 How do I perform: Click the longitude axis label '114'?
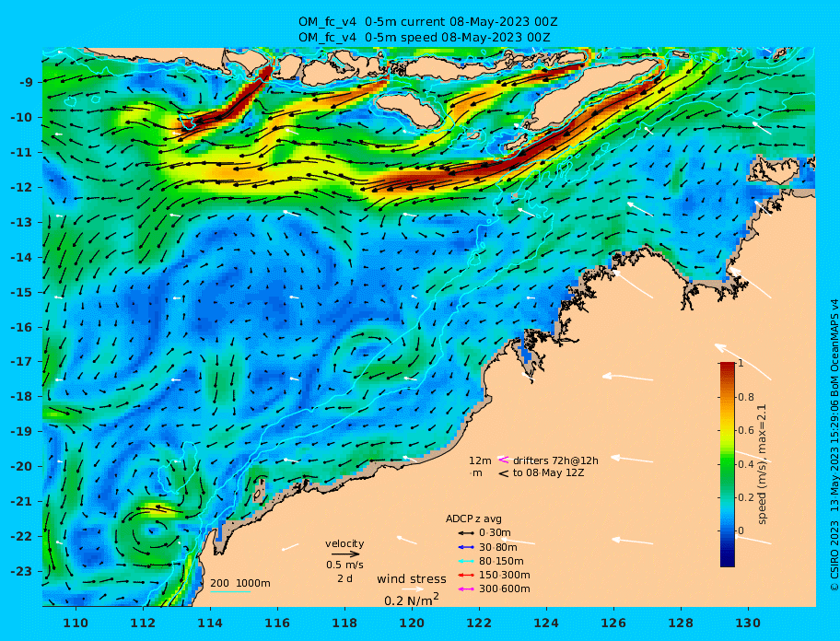(211, 623)
